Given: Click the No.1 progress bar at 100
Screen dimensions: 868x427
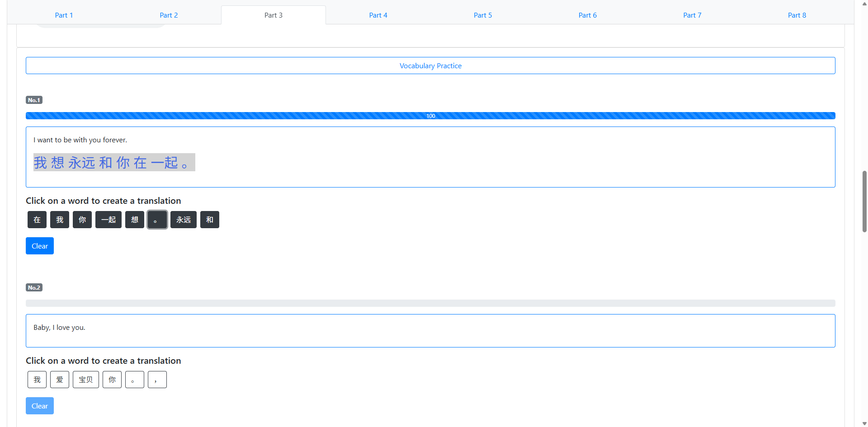Looking at the screenshot, I should pos(430,116).
